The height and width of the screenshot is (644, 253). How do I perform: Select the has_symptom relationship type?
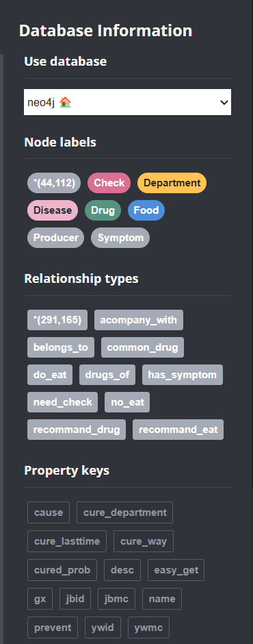pos(183,375)
